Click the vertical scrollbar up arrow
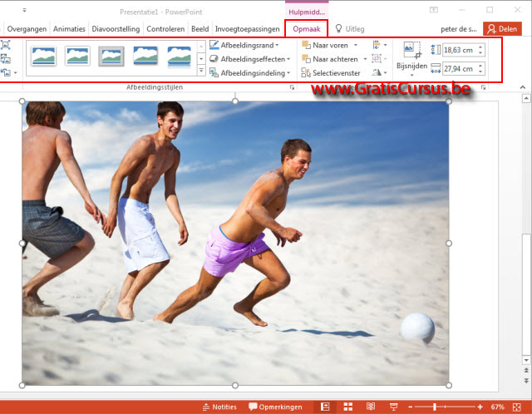This screenshot has height=414, width=532. click(526, 99)
